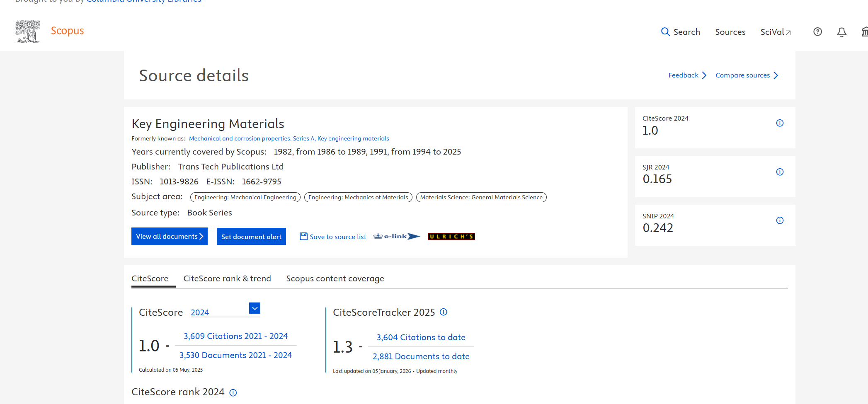
Task: Click the CiteScore 2024 info icon
Action: (x=780, y=123)
